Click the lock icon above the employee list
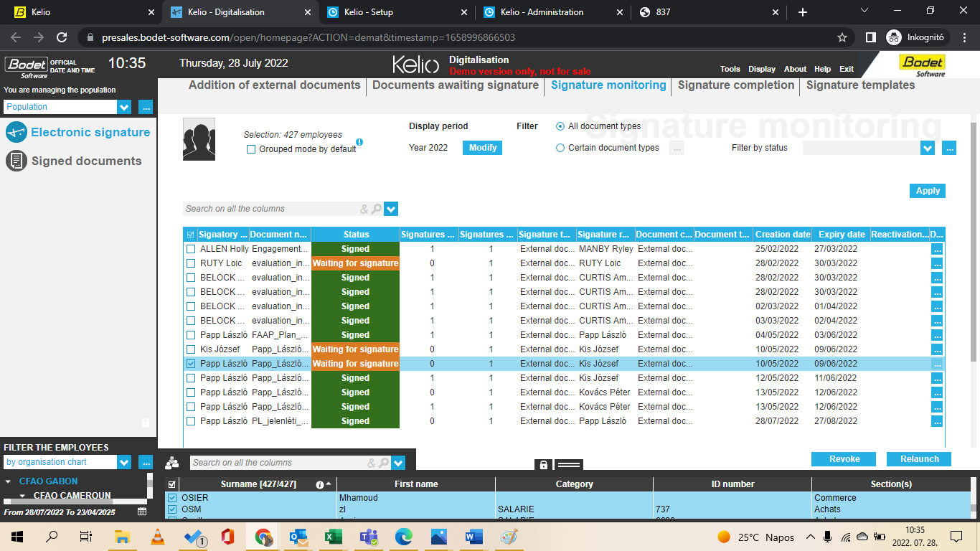 click(544, 465)
